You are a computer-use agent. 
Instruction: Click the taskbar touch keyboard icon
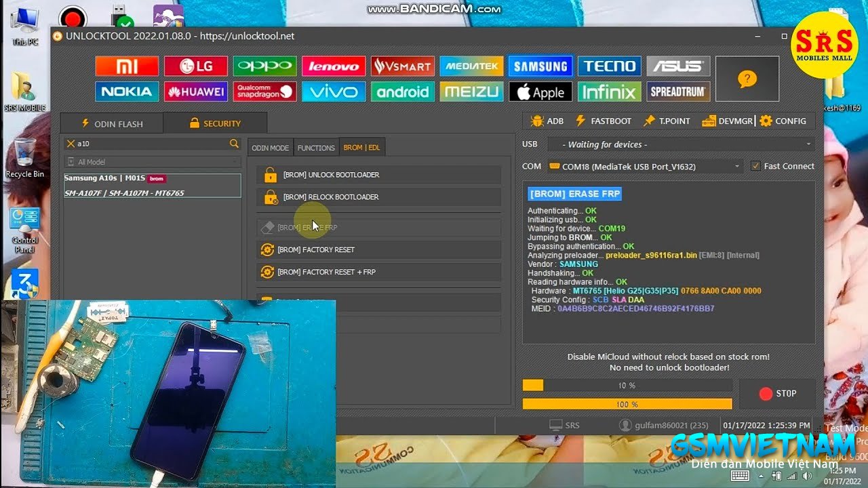click(739, 476)
